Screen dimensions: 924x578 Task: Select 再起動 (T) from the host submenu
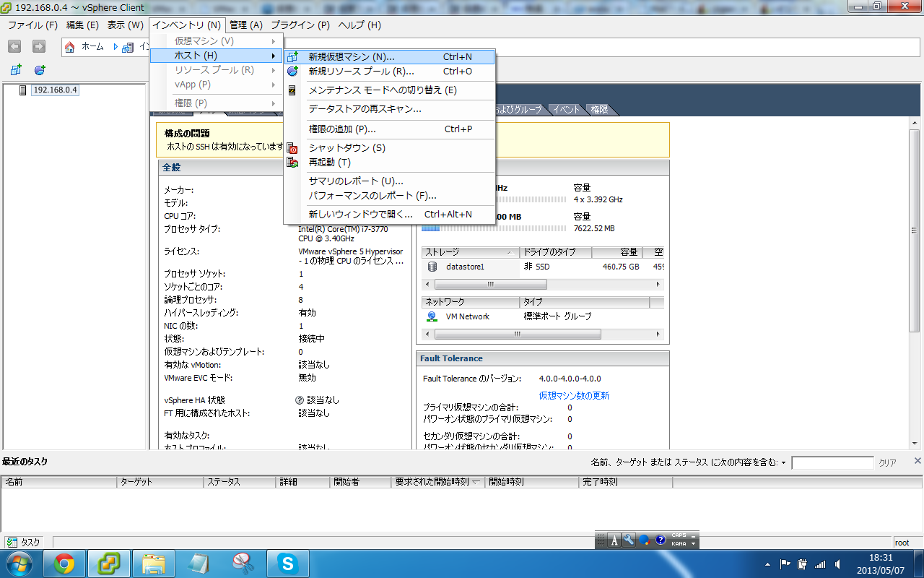(x=390, y=163)
